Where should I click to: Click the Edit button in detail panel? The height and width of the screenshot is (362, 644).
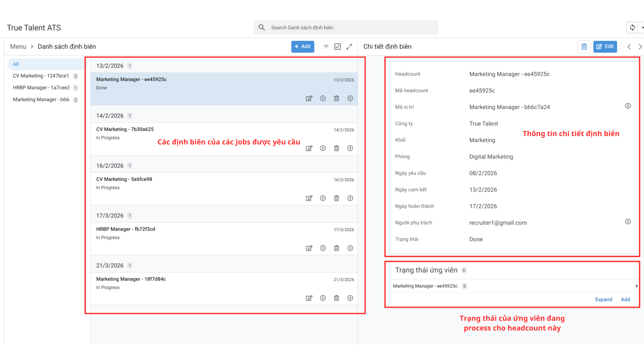coord(605,47)
